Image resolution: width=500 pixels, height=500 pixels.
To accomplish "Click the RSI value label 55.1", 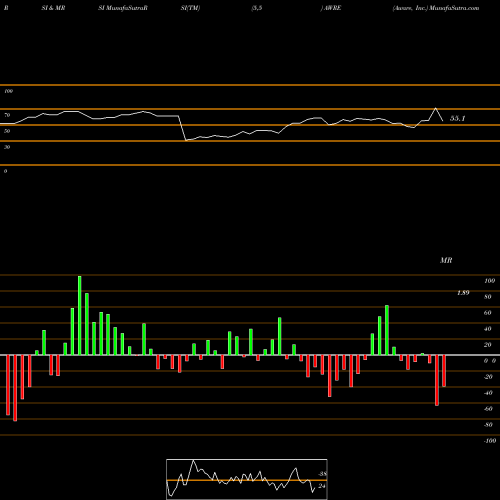I will click(x=457, y=118).
